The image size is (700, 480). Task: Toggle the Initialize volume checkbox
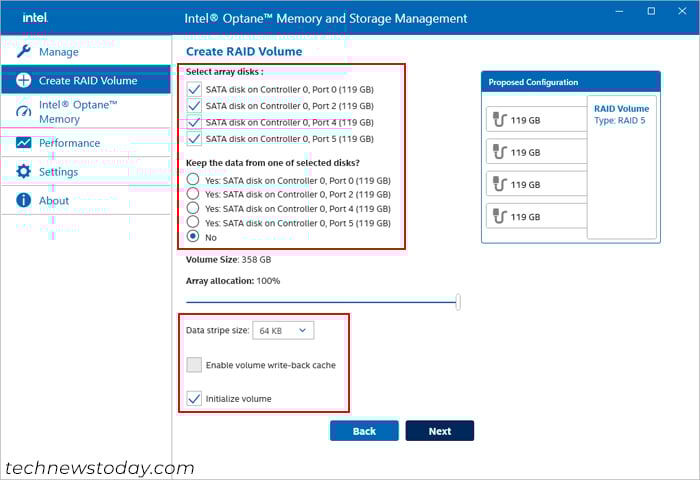coord(194,398)
